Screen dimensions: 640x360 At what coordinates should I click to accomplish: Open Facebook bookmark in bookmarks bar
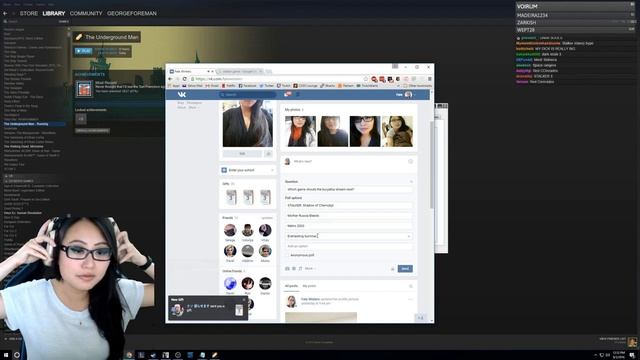[247, 86]
